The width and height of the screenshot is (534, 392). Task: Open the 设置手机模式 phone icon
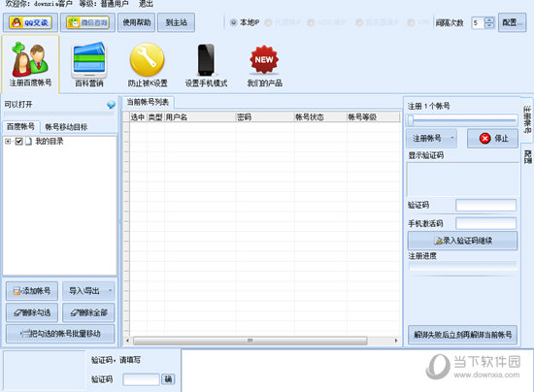(x=206, y=60)
